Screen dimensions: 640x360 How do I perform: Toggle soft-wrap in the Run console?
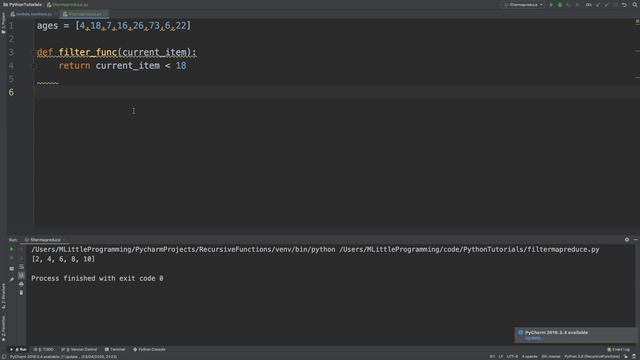pos(21,267)
